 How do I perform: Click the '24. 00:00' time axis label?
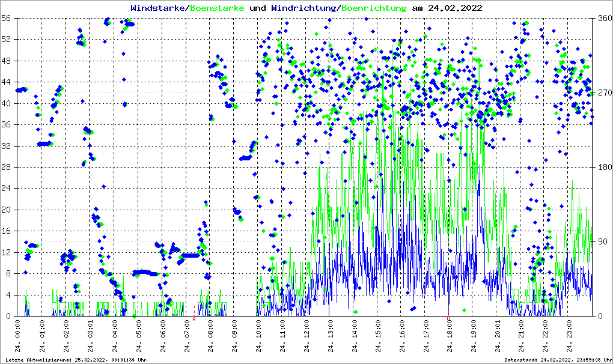pos(19,339)
